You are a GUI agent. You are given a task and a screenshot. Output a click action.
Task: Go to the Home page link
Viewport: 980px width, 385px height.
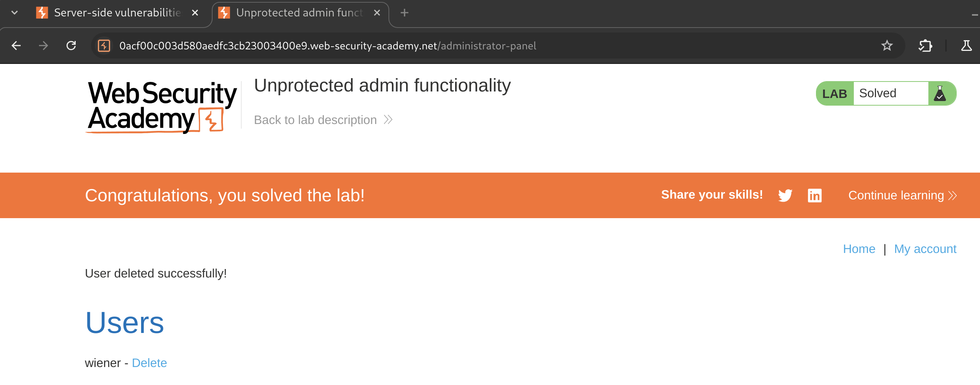[859, 249]
